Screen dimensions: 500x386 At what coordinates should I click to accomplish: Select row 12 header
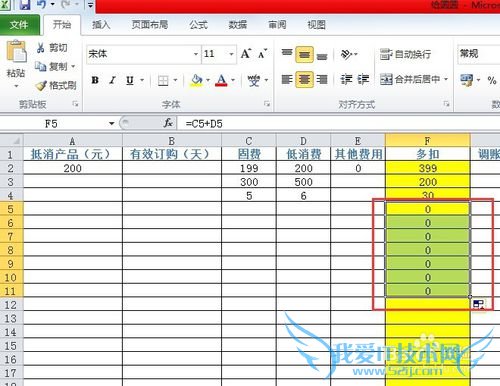point(11,305)
